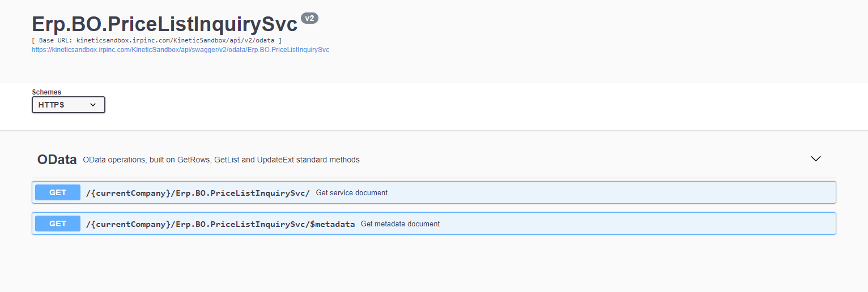This screenshot has width=868, height=292.
Task: Click the word UpdateExt in OData description
Action: click(275, 160)
